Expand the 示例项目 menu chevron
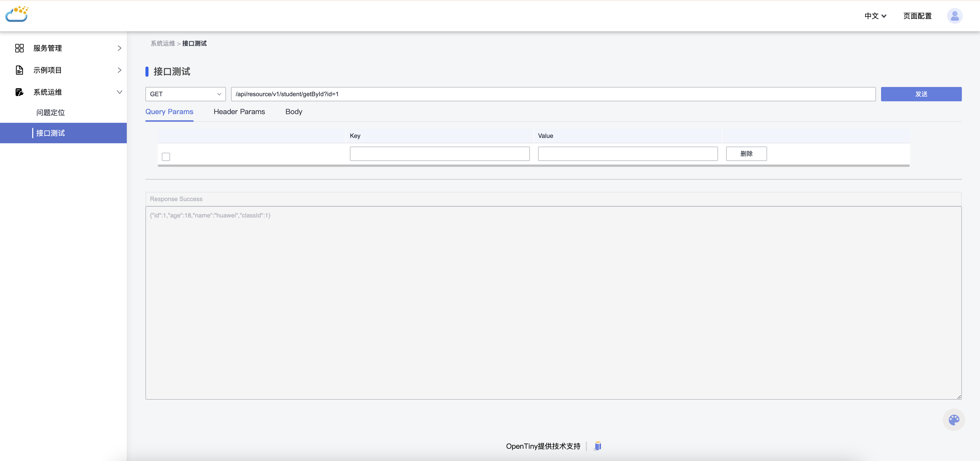This screenshot has height=461, width=980. pos(119,70)
